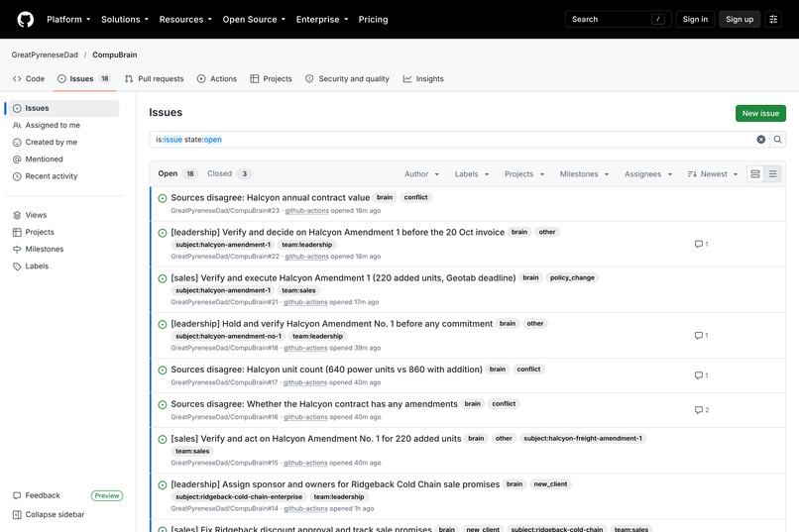This screenshot has width=799, height=532.
Task: Run search with the magnifier icon
Action: pos(777,140)
